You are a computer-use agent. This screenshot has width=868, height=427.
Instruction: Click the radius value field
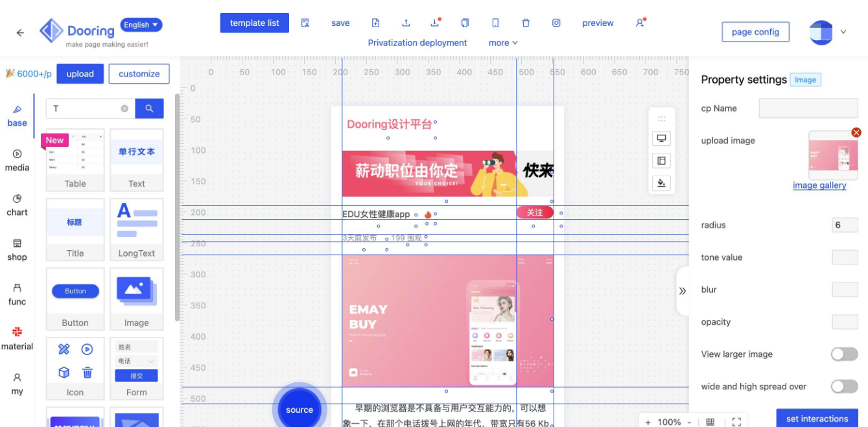tap(845, 225)
